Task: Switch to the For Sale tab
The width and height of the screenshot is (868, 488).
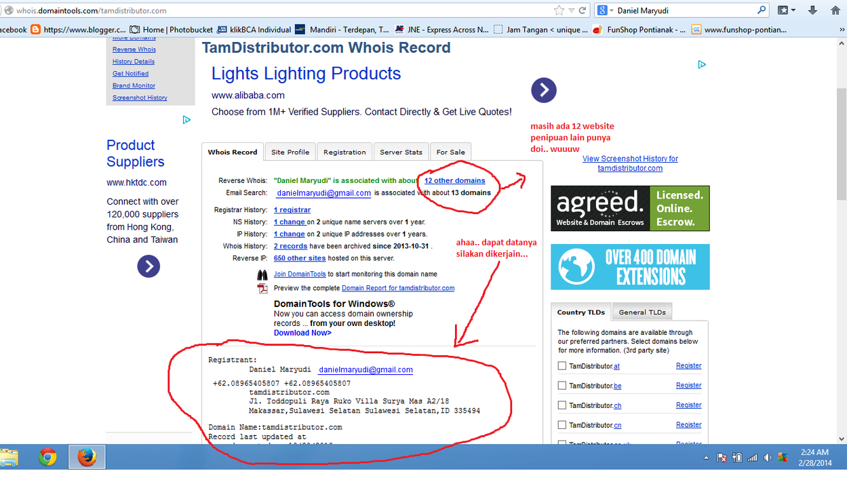Action: [451, 152]
